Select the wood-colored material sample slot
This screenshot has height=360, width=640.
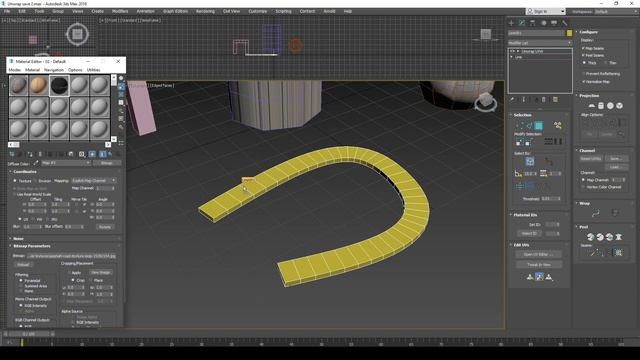[x=39, y=85]
